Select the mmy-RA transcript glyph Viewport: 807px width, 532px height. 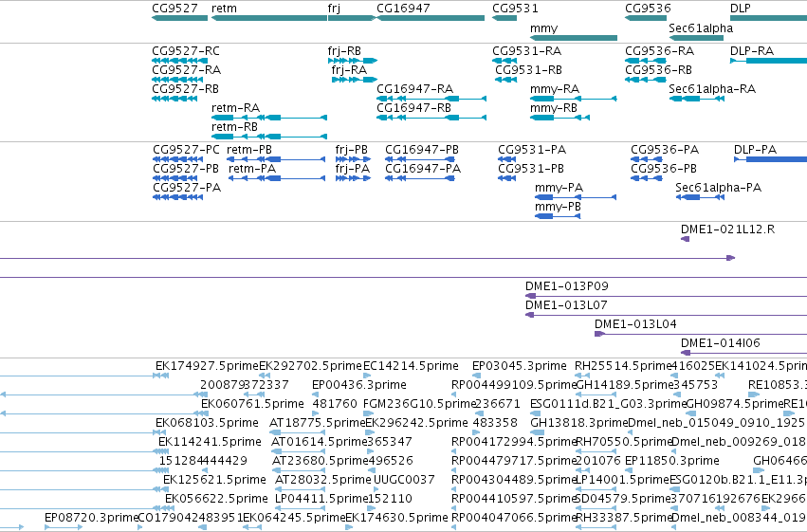coord(574,99)
